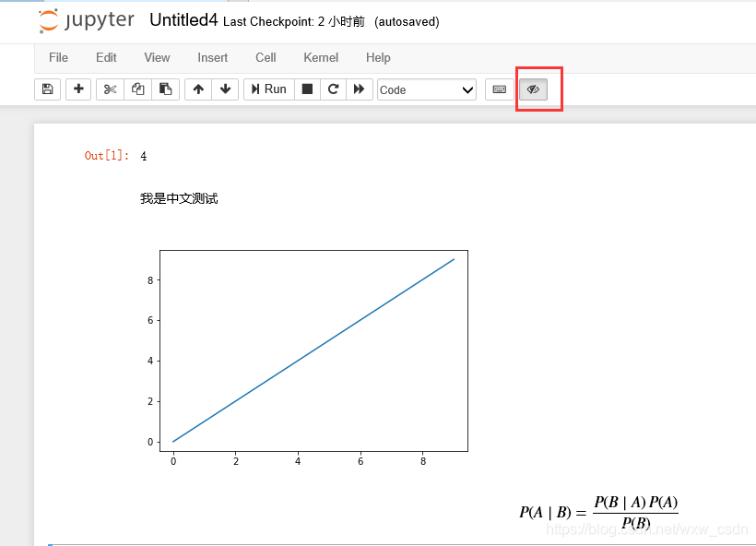Screen dimensions: 756x546
Task: Copy the selected cell
Action: click(x=137, y=89)
